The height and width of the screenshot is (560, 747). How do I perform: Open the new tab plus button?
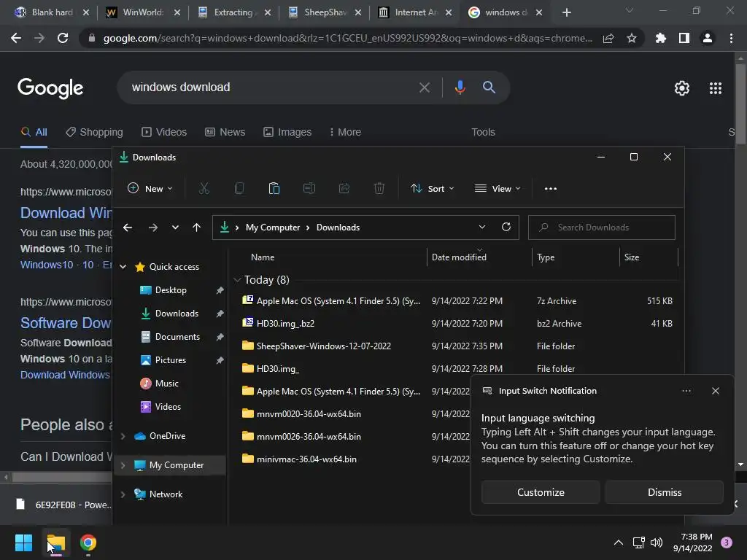coord(566,12)
